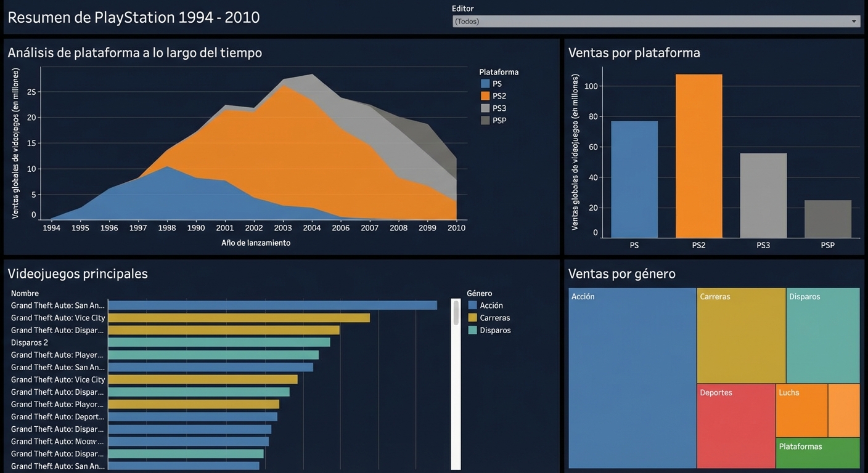This screenshot has height=473, width=868.
Task: Click the blue PS swatch in Plataforma legend
Action: (x=485, y=84)
